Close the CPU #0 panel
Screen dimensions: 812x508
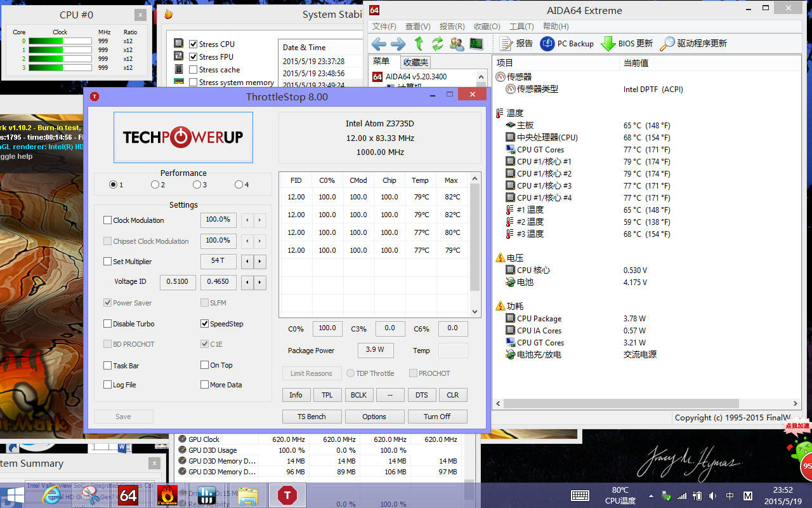140,15
